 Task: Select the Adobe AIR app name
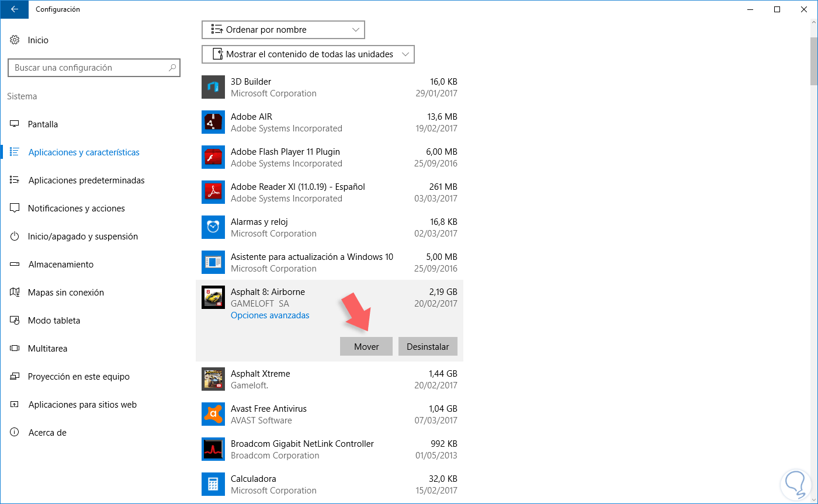tap(251, 117)
